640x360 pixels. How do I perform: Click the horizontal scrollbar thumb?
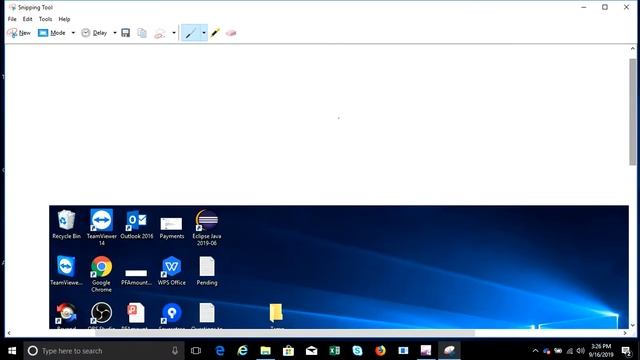point(285,333)
